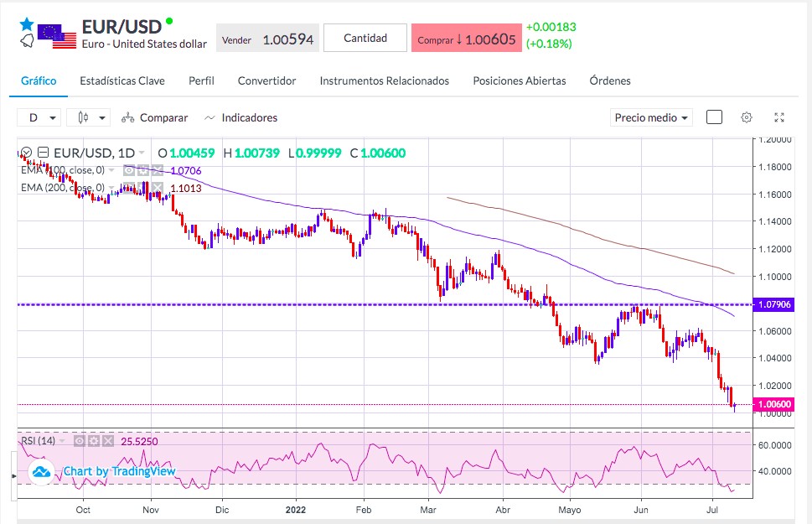The height and width of the screenshot is (524, 812).
Task: Click the open price 1.00459
Action: (192, 153)
